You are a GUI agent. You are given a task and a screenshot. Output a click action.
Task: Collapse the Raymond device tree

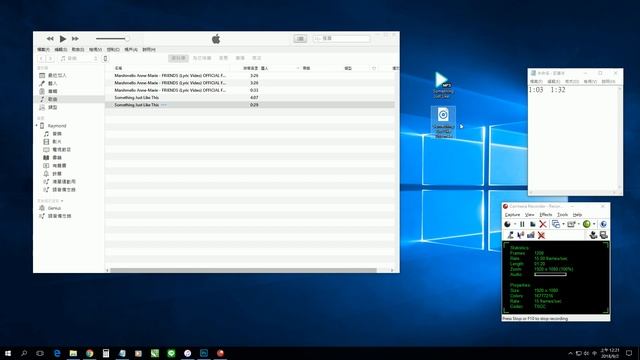click(37, 126)
